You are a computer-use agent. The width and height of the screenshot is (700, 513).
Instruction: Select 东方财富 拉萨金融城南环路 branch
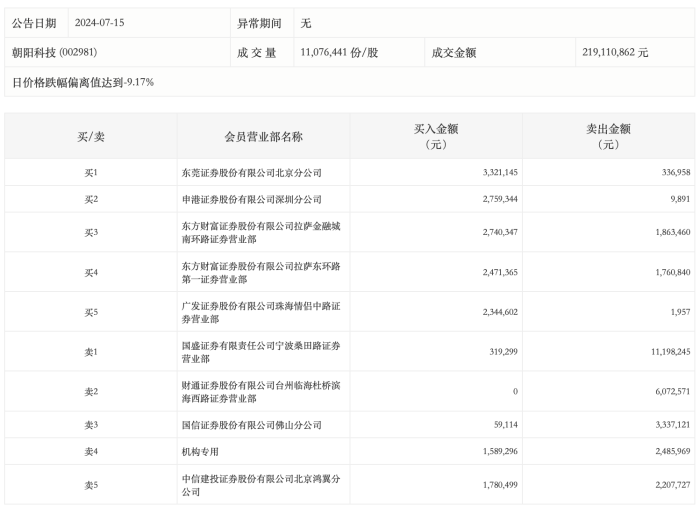pos(262,232)
